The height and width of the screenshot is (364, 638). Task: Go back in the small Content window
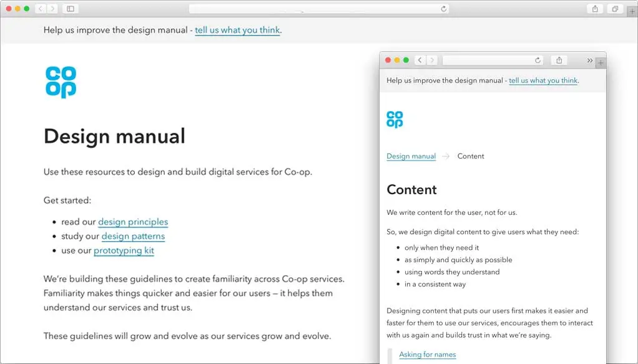coord(420,61)
